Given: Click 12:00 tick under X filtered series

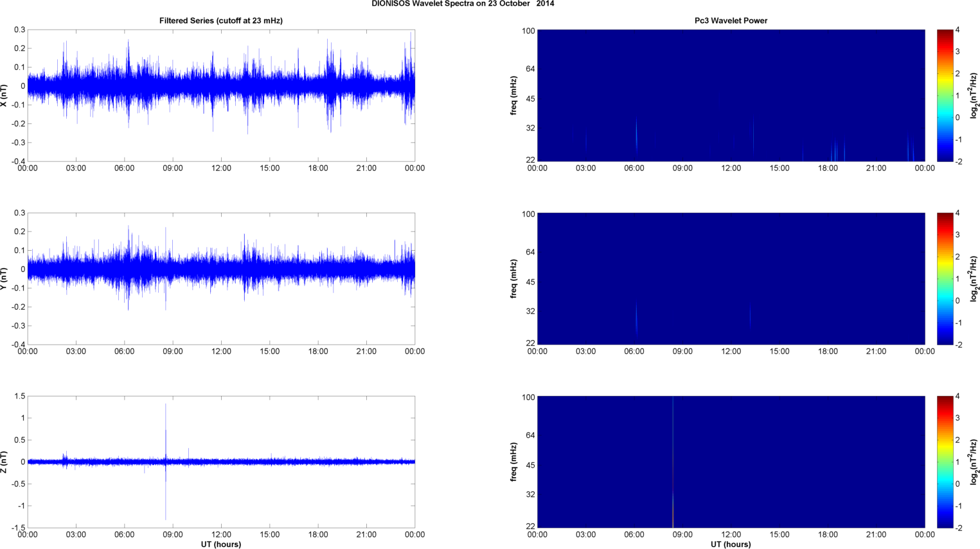Looking at the screenshot, I should 221,168.
